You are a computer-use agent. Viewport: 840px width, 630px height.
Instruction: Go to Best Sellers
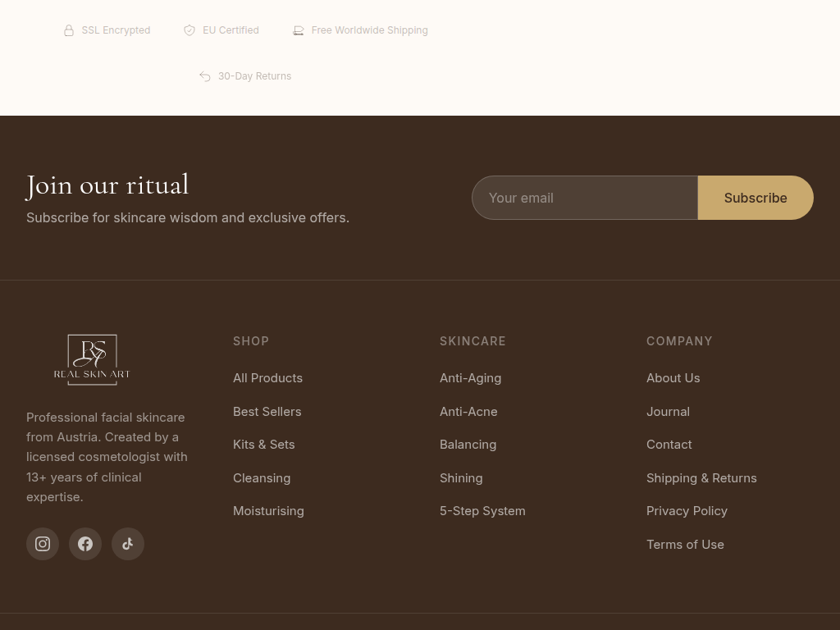[x=267, y=412]
